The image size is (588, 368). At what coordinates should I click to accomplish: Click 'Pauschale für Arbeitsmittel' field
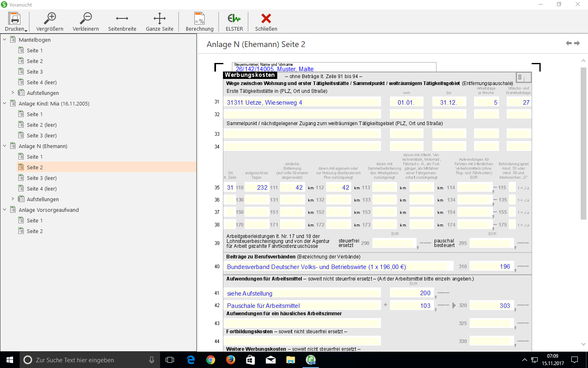pos(302,305)
